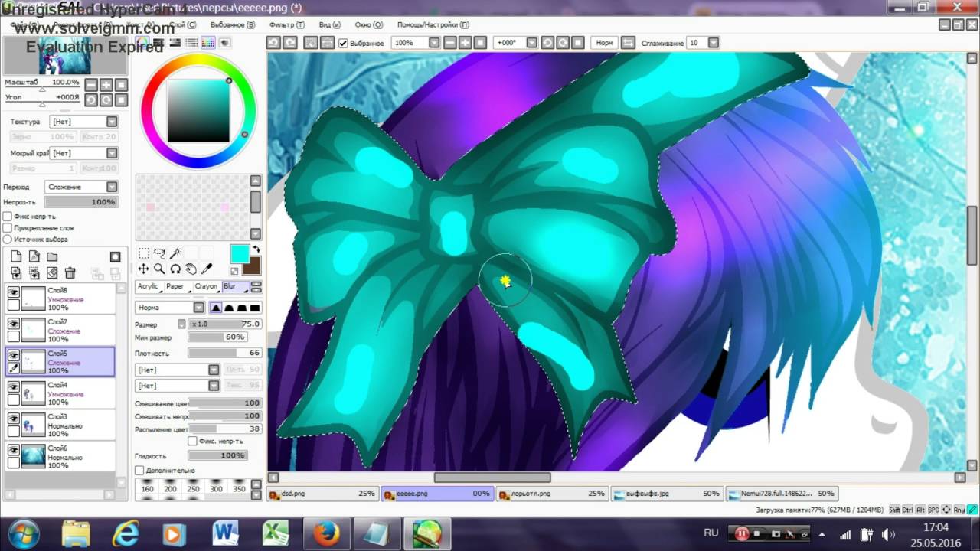Open the Сглаживание value dropdown
980x551 pixels.
[x=701, y=43]
